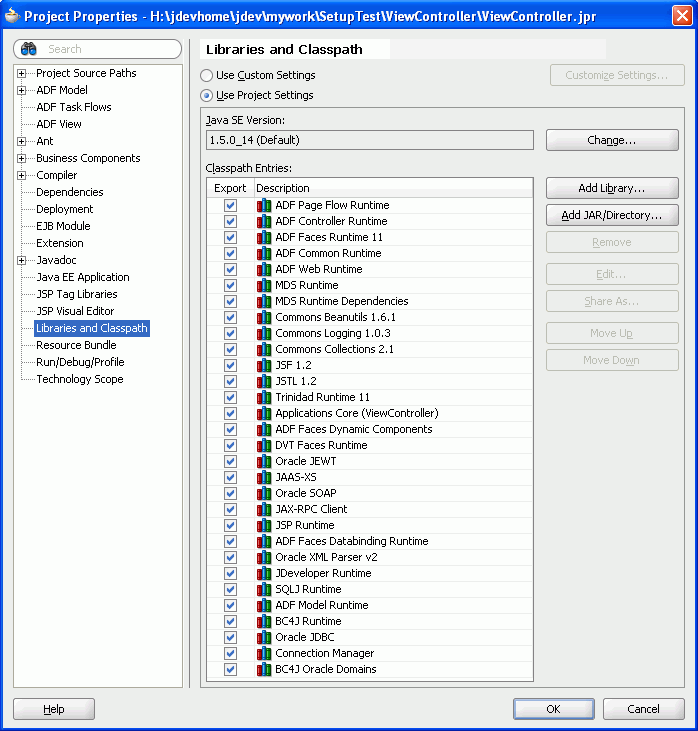Expand the Business Components node

(21, 159)
